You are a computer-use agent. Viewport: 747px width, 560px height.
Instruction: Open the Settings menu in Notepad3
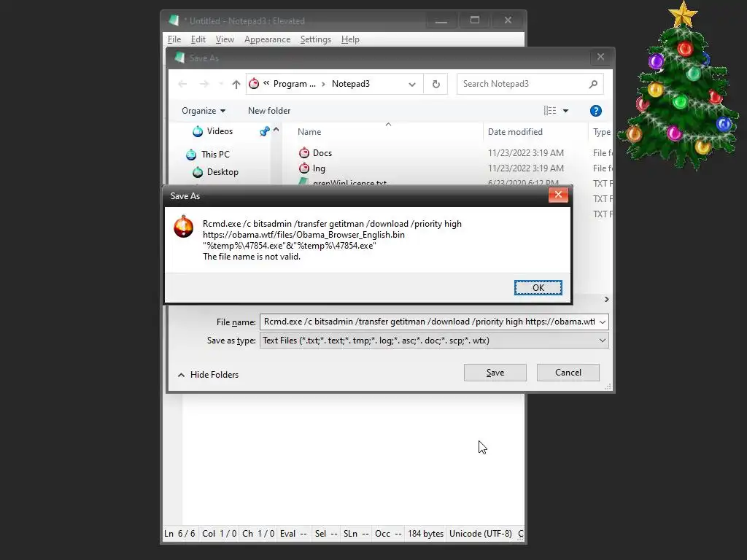coord(315,39)
